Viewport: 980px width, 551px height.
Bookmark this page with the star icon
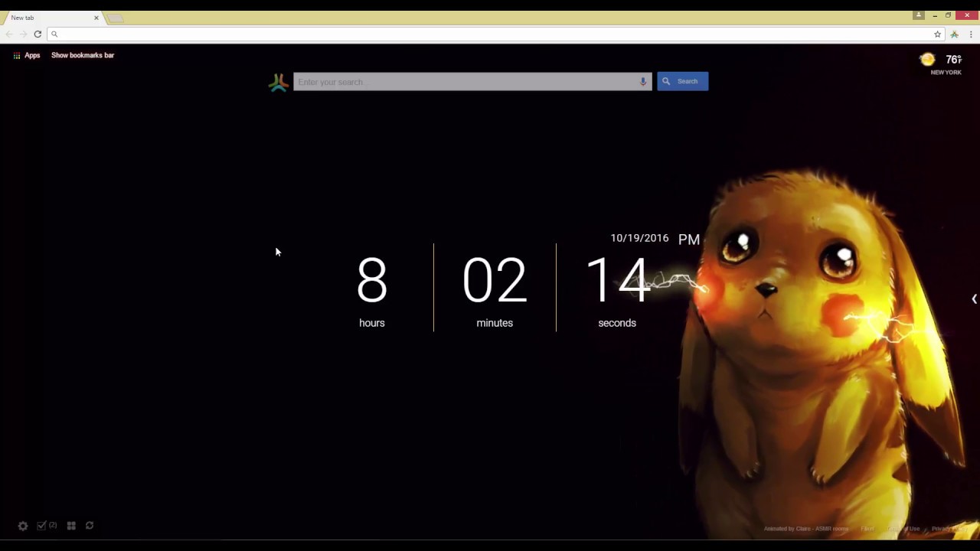pyautogui.click(x=937, y=34)
